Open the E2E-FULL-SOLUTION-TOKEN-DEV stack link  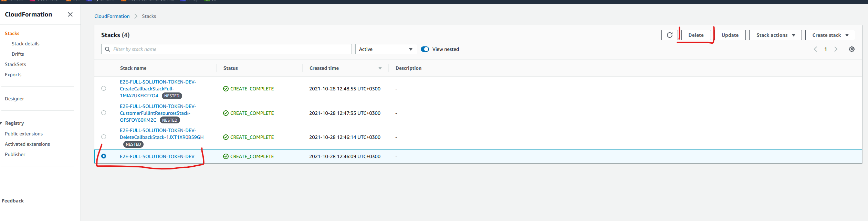[157, 156]
